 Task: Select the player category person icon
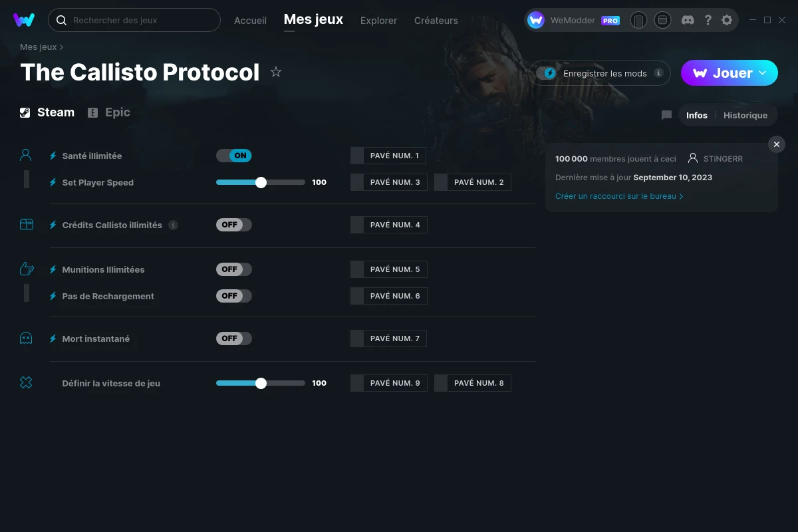(26, 156)
